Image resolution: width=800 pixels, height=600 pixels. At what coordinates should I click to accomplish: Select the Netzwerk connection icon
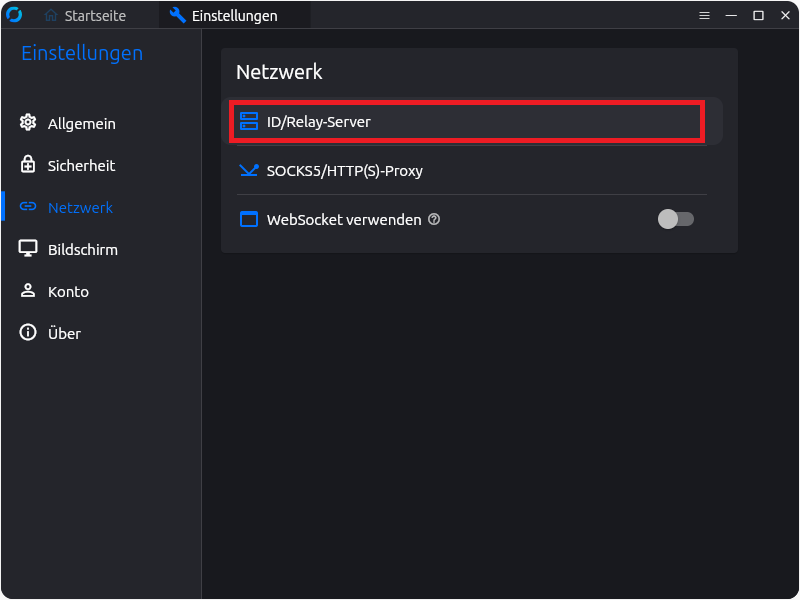point(28,207)
